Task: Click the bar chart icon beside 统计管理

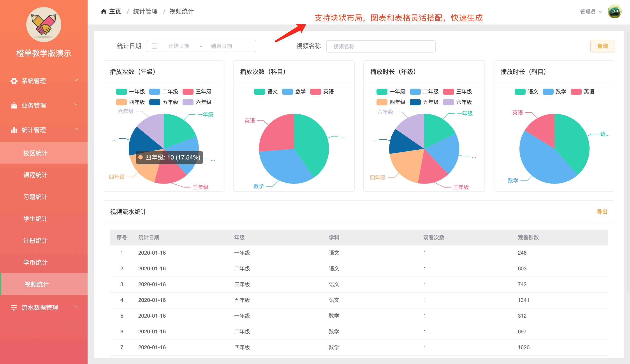Action: point(14,130)
